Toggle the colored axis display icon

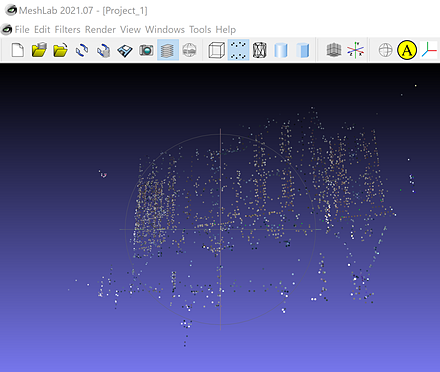(x=355, y=50)
